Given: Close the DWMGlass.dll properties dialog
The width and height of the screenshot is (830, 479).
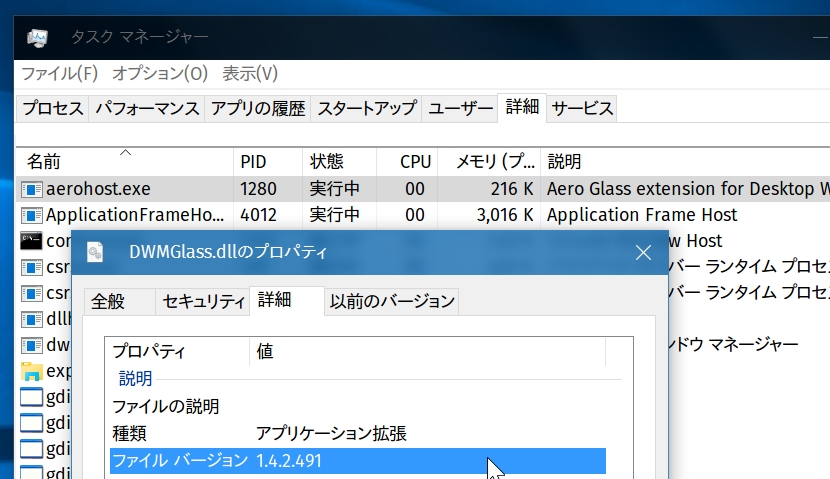Looking at the screenshot, I should [x=643, y=252].
